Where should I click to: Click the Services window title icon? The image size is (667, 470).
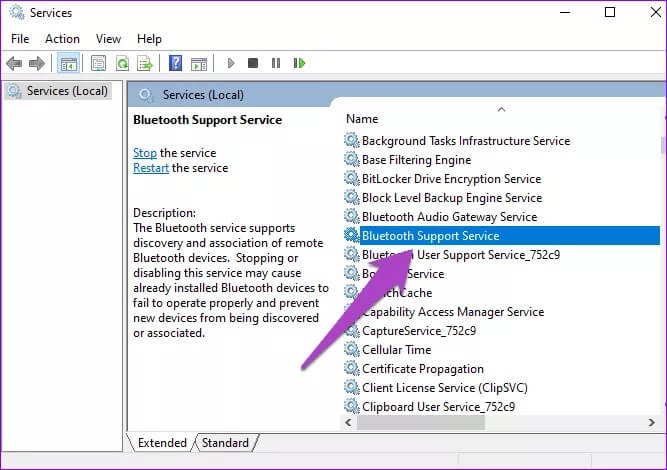point(17,12)
